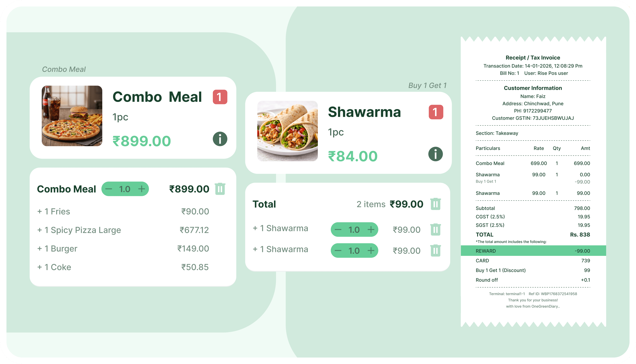Click the '+1 Fries' addon line
636x364 pixels.
pyautogui.click(x=53, y=211)
